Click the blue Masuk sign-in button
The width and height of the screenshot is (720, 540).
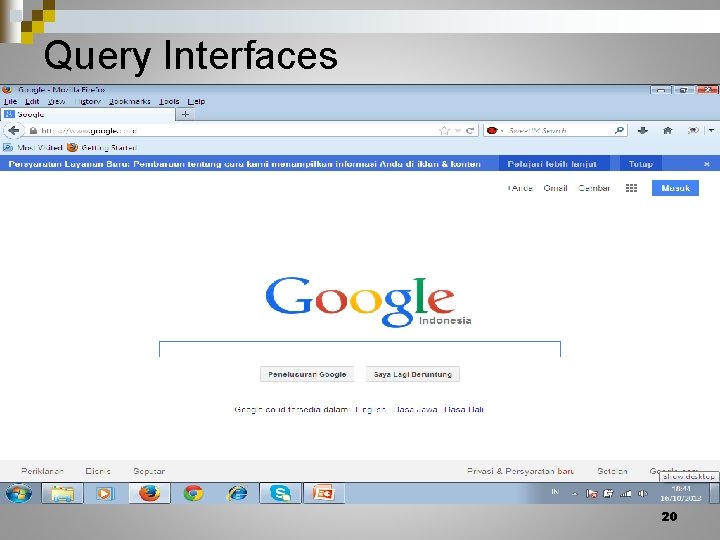675,188
